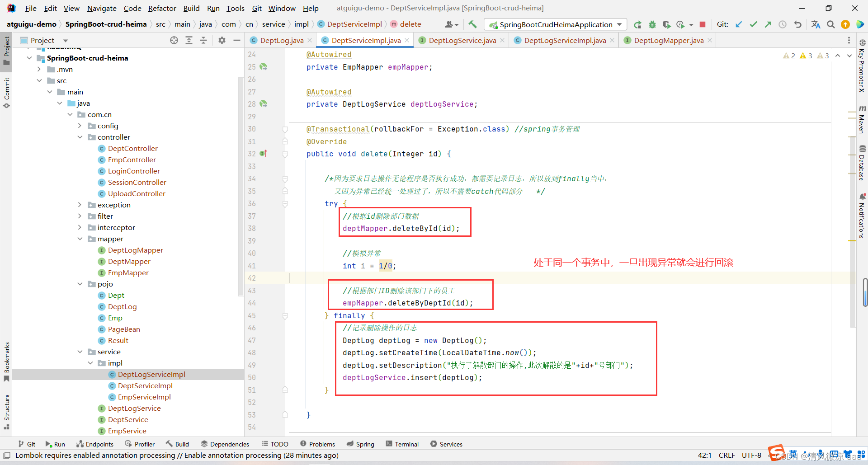868x465 pixels.
Task: Open the Maven tool window
Action: pos(862,120)
